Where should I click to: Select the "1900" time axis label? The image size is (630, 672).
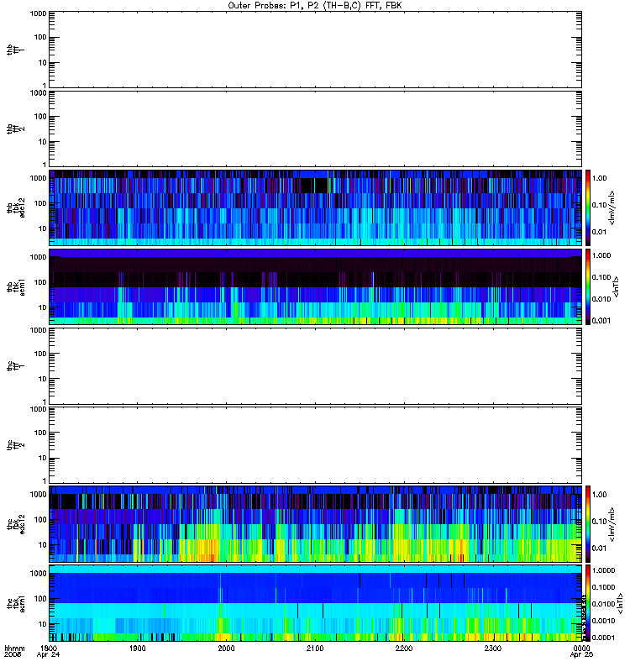pyautogui.click(x=137, y=648)
